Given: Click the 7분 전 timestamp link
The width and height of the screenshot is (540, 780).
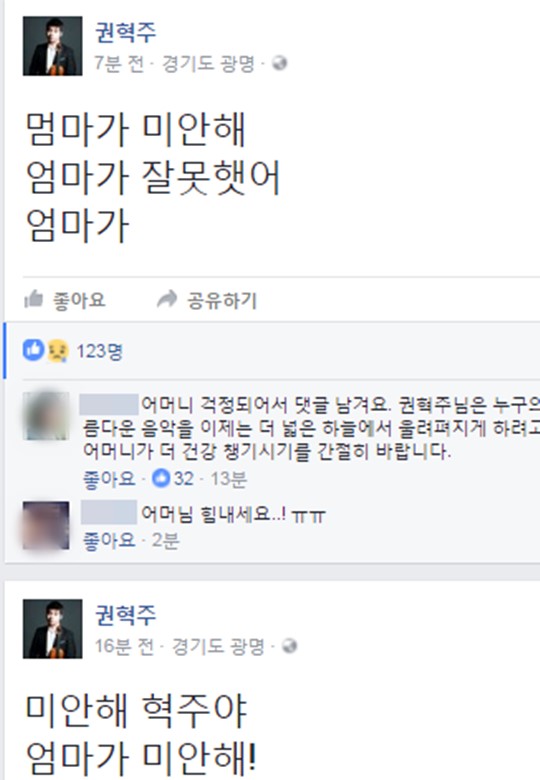Looking at the screenshot, I should [x=119, y=63].
